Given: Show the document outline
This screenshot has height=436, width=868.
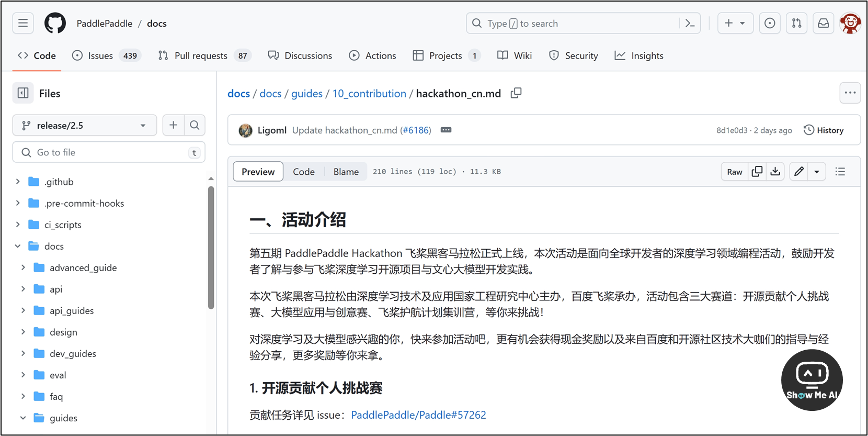Looking at the screenshot, I should (x=840, y=171).
